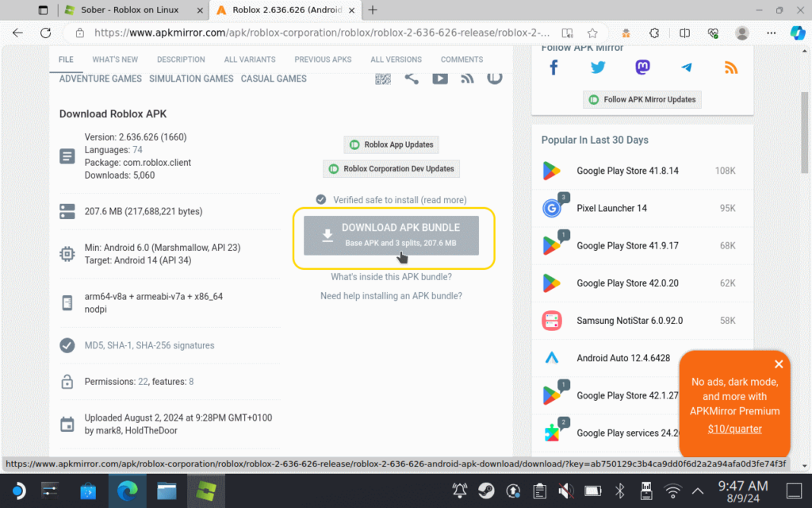Click the Steam tray icon
812x508 pixels.
click(486, 491)
